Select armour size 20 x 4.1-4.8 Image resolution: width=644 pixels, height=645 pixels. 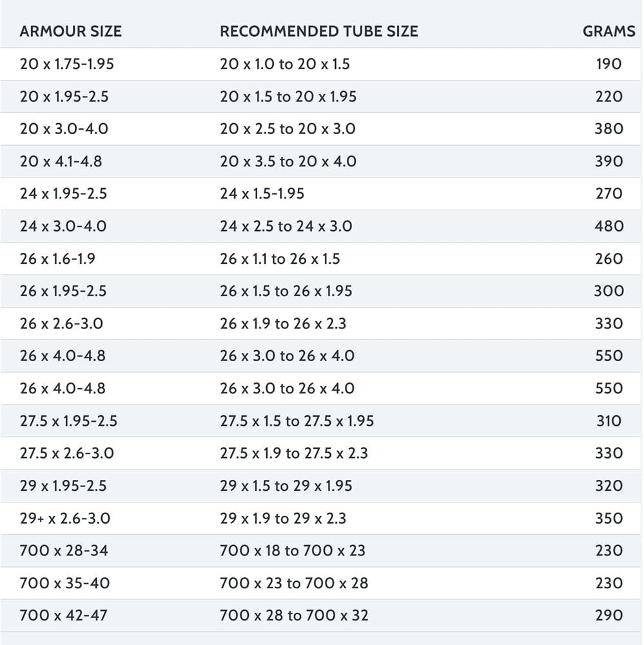point(61,161)
